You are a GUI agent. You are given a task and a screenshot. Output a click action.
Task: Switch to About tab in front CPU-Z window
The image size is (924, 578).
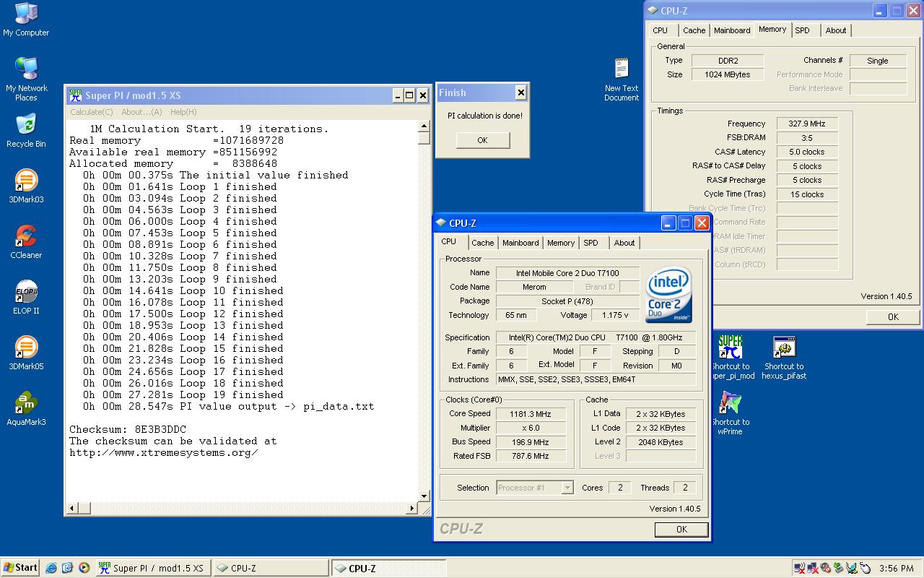click(x=624, y=243)
